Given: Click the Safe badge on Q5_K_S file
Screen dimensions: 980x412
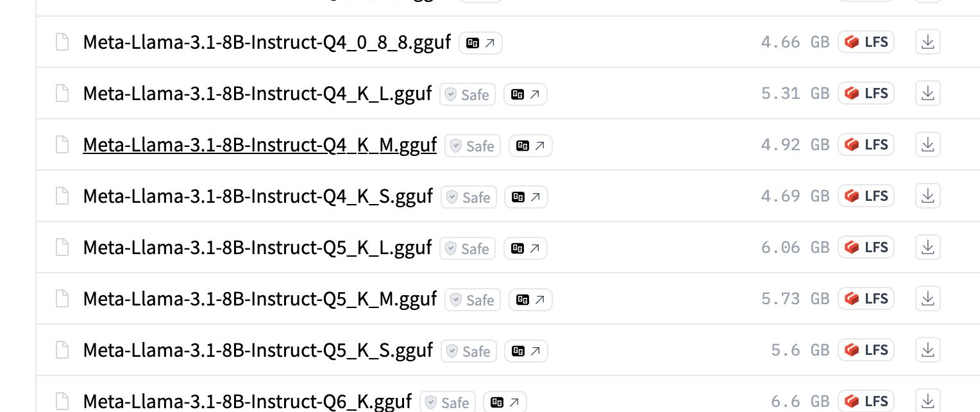Looking at the screenshot, I should [469, 351].
